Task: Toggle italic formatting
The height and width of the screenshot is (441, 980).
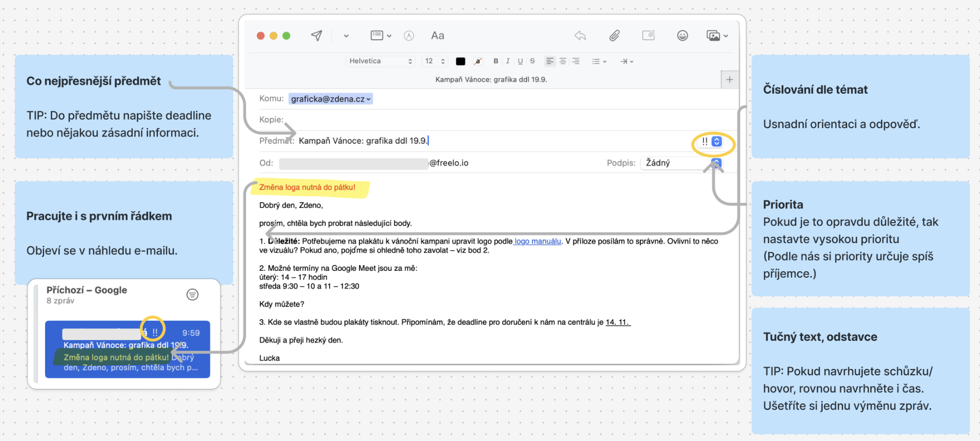Action: pos(508,61)
